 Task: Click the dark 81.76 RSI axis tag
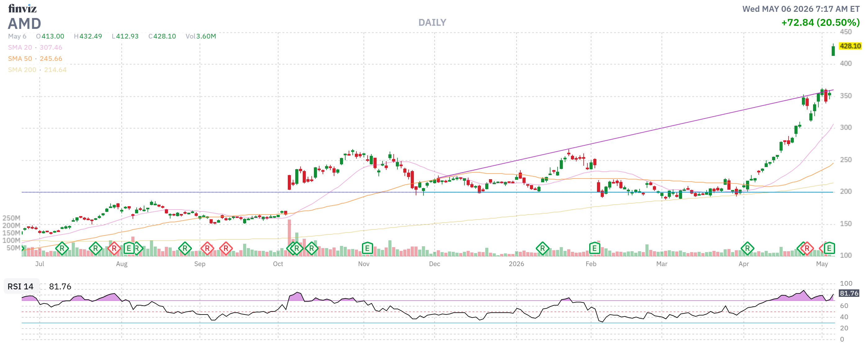click(849, 293)
